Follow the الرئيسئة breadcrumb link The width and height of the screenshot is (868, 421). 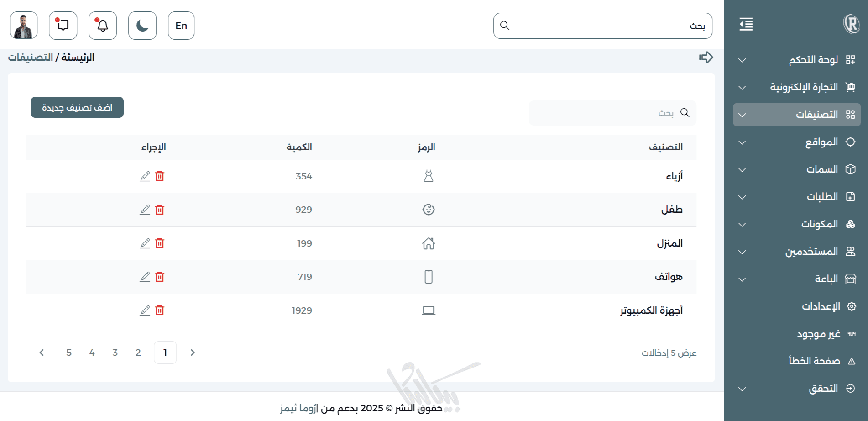[78, 58]
